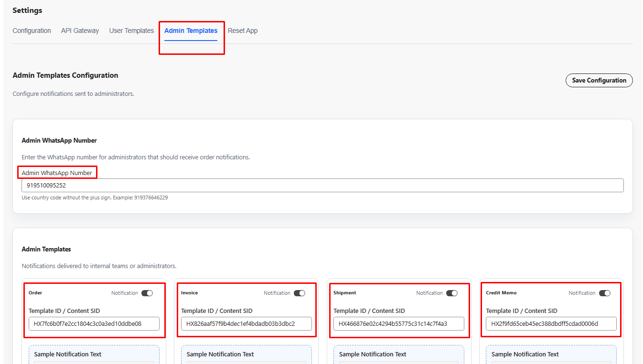Viewport: 643px width, 364px height.
Task: Click Sample Notification Text under Credit Memo
Action: click(525, 354)
